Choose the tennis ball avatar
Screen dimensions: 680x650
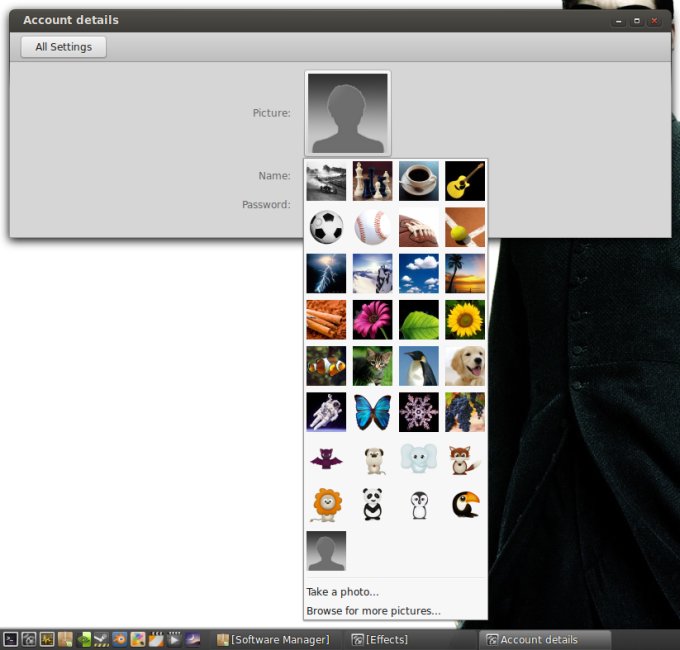[x=465, y=227]
